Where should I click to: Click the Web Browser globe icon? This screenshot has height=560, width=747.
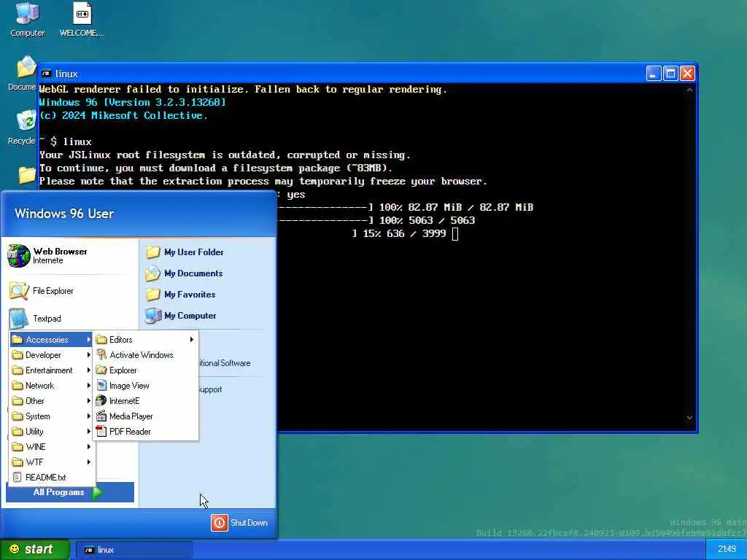[x=19, y=256]
